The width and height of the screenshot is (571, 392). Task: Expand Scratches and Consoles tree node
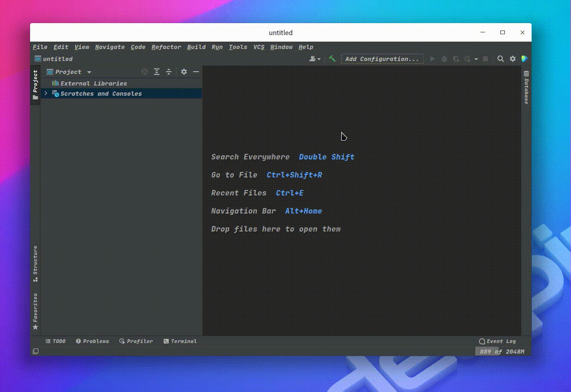[45, 93]
